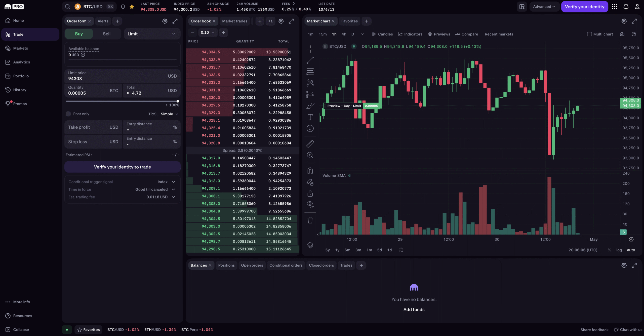Open the chart help question icon
This screenshot has width=644, height=336.
point(634,34)
